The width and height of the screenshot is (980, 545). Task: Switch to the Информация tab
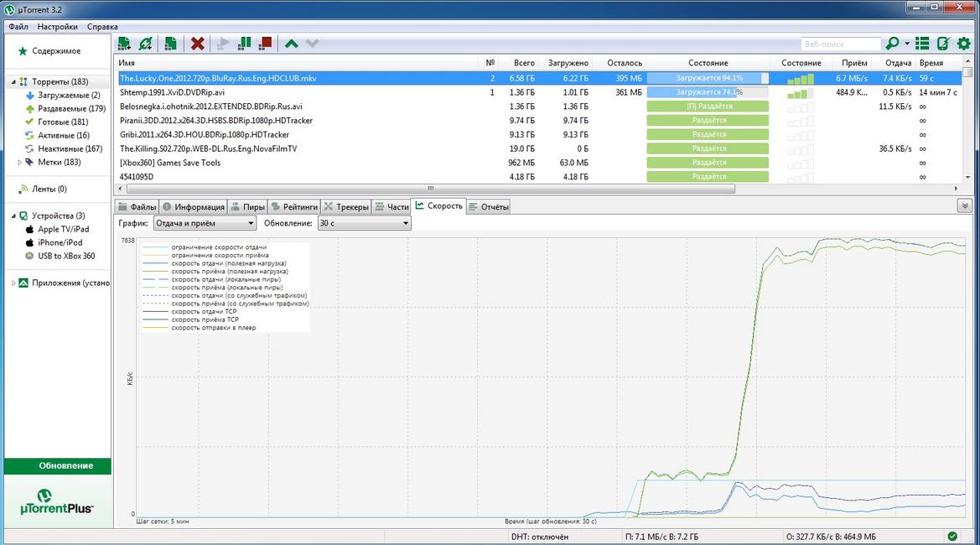point(193,207)
